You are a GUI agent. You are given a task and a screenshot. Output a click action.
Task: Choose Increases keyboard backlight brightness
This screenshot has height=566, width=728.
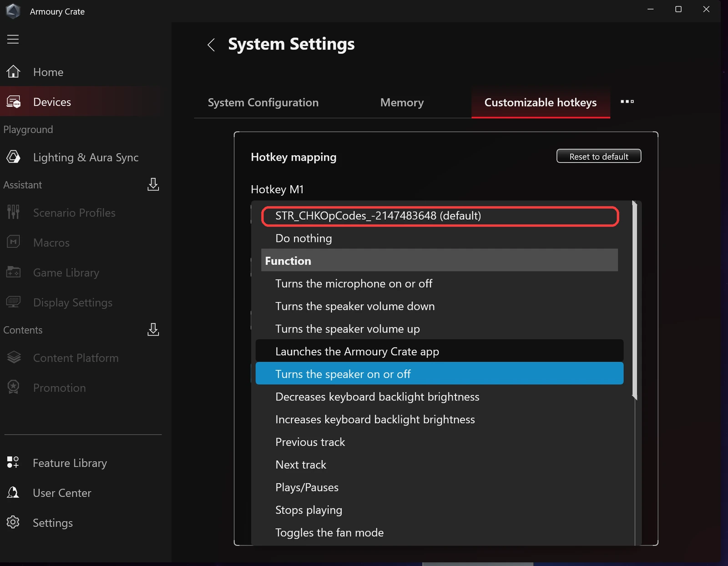click(x=440, y=419)
